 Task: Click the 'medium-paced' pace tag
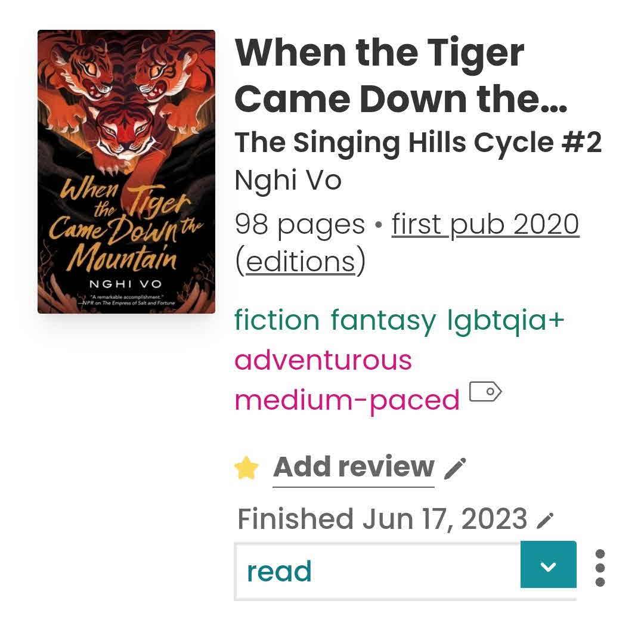point(347,400)
